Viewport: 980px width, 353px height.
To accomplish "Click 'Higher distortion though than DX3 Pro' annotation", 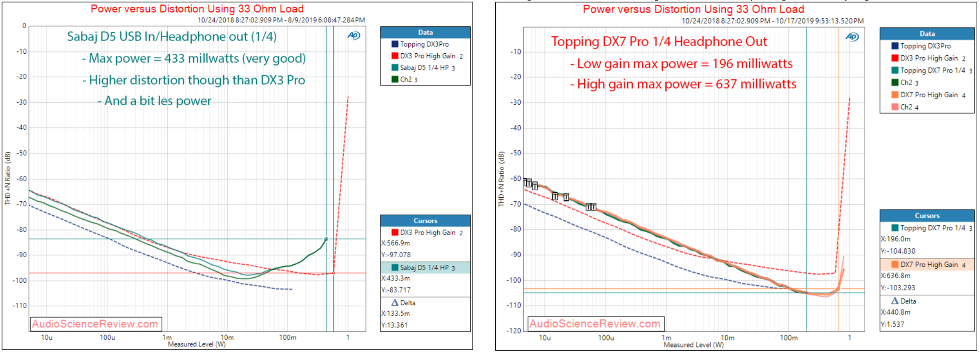I will 194,80.
